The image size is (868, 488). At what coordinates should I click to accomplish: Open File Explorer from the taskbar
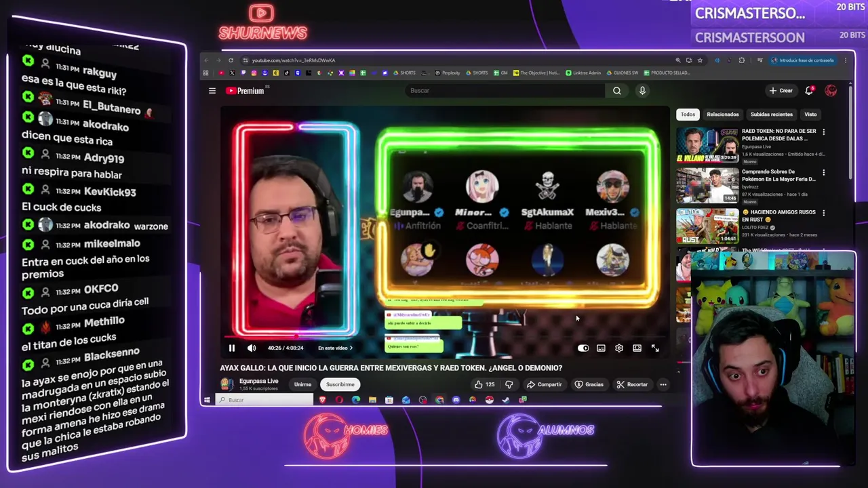[372, 400]
